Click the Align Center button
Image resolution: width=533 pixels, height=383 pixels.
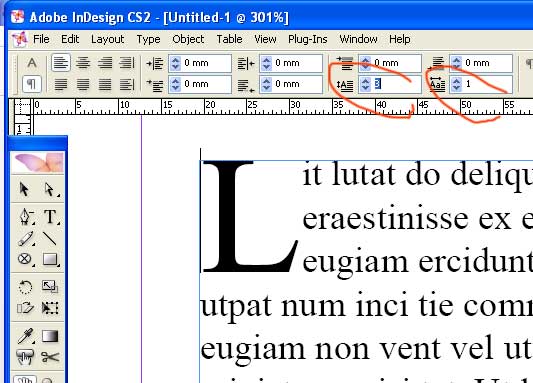[83, 63]
